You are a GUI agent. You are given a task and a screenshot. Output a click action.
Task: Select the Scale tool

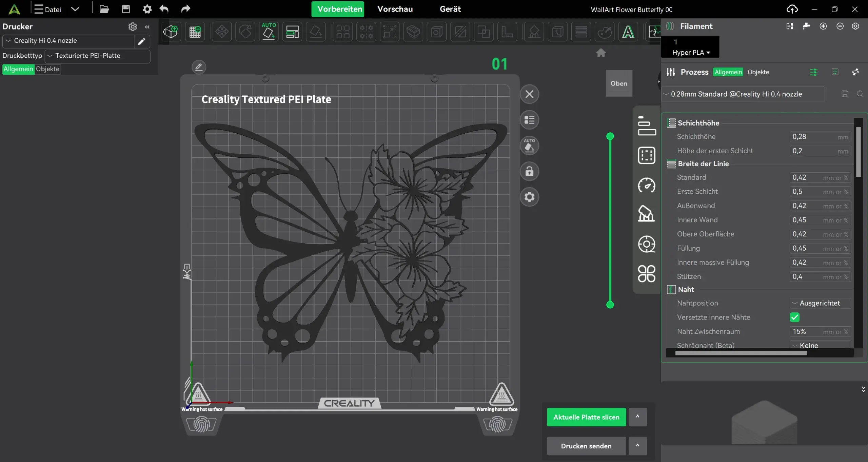point(390,32)
